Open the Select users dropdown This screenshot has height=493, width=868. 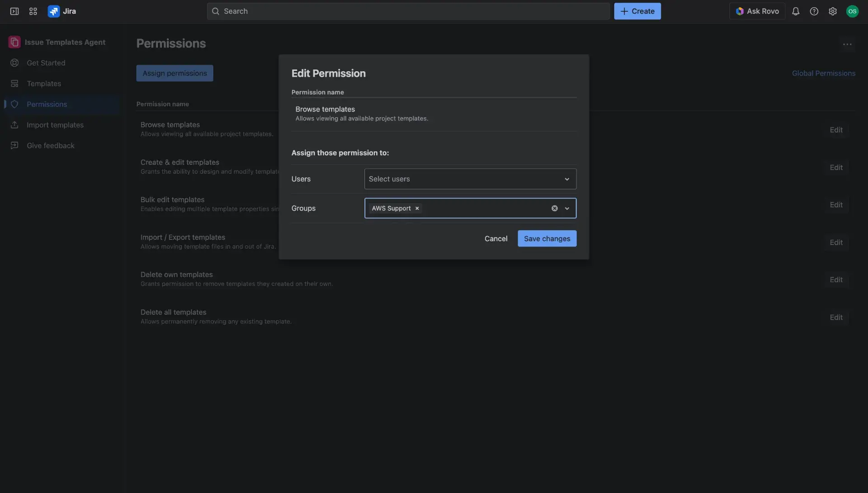click(x=470, y=179)
